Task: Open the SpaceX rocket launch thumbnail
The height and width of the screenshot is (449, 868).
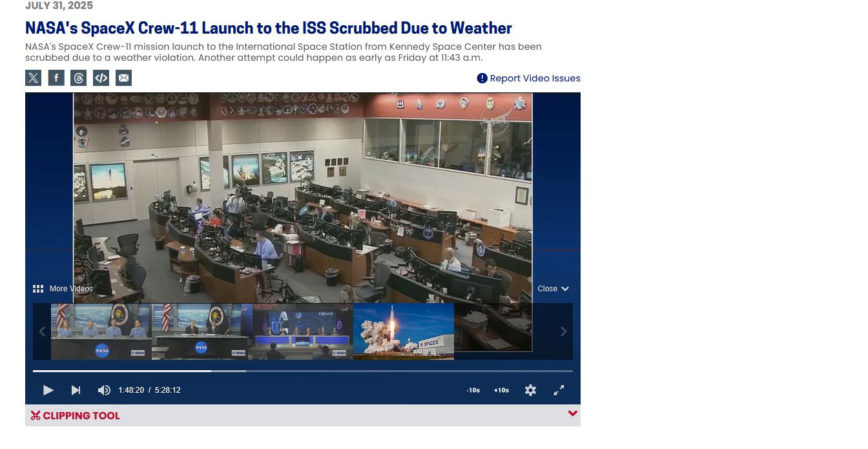Action: pyautogui.click(x=404, y=331)
